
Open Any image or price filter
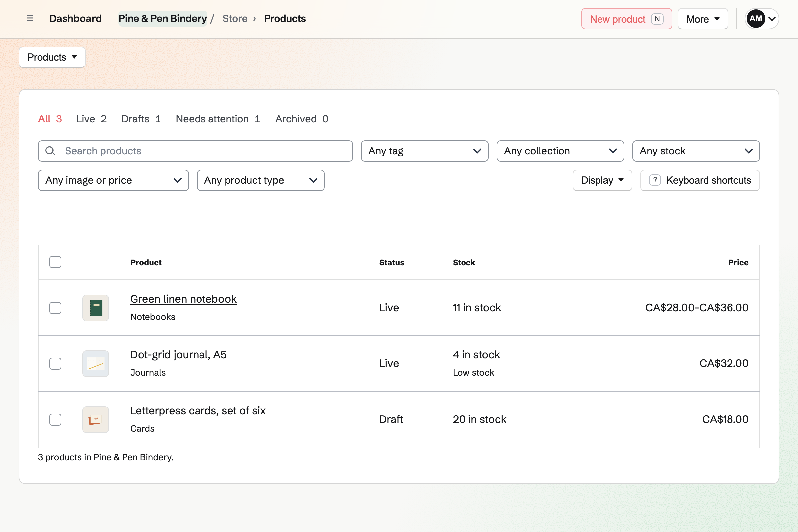pyautogui.click(x=113, y=180)
